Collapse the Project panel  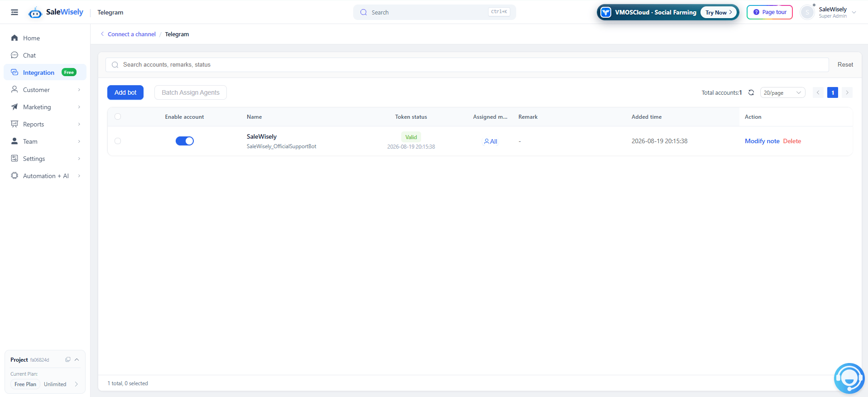(77, 359)
